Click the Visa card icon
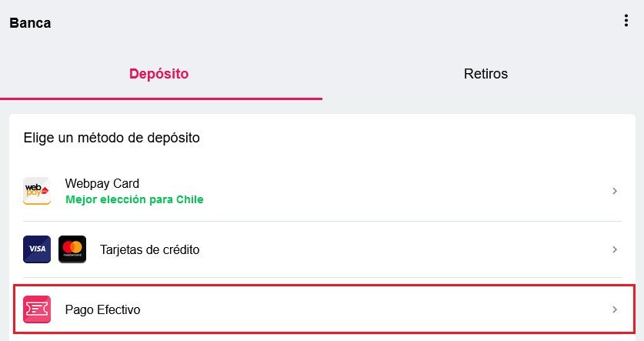 pyautogui.click(x=37, y=249)
